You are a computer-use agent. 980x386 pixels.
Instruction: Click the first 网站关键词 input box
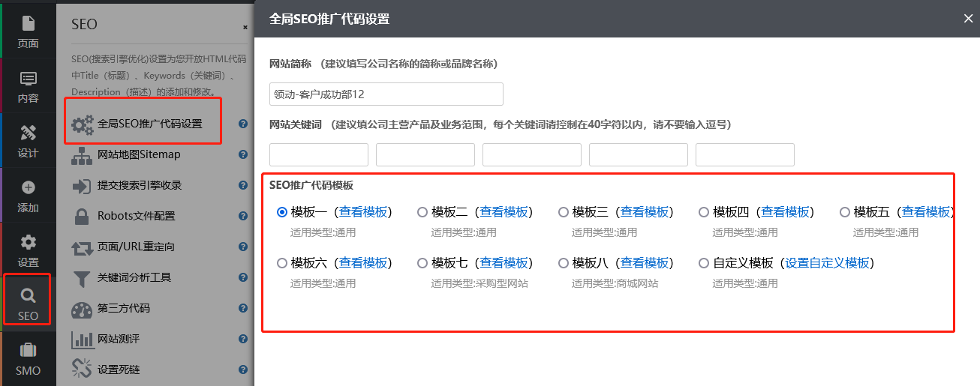318,154
